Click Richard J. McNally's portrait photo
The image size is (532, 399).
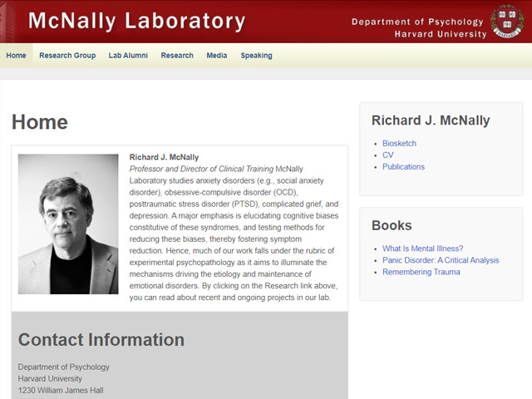click(x=68, y=224)
